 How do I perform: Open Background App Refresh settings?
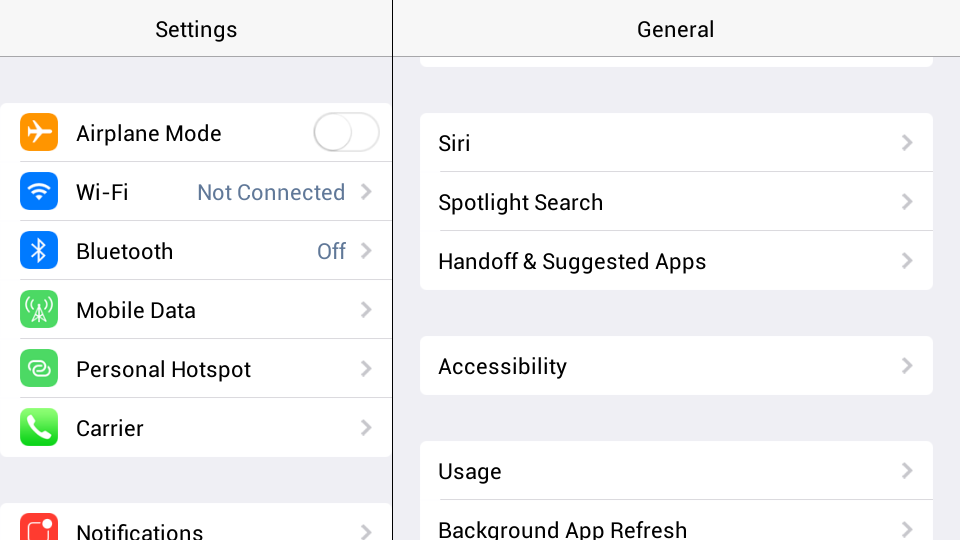[676, 520]
